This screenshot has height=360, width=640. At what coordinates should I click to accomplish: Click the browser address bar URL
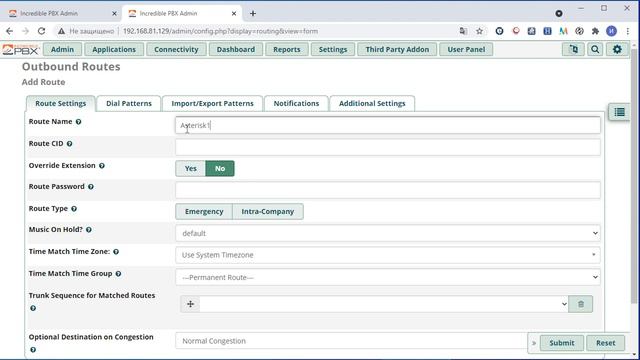(220, 31)
